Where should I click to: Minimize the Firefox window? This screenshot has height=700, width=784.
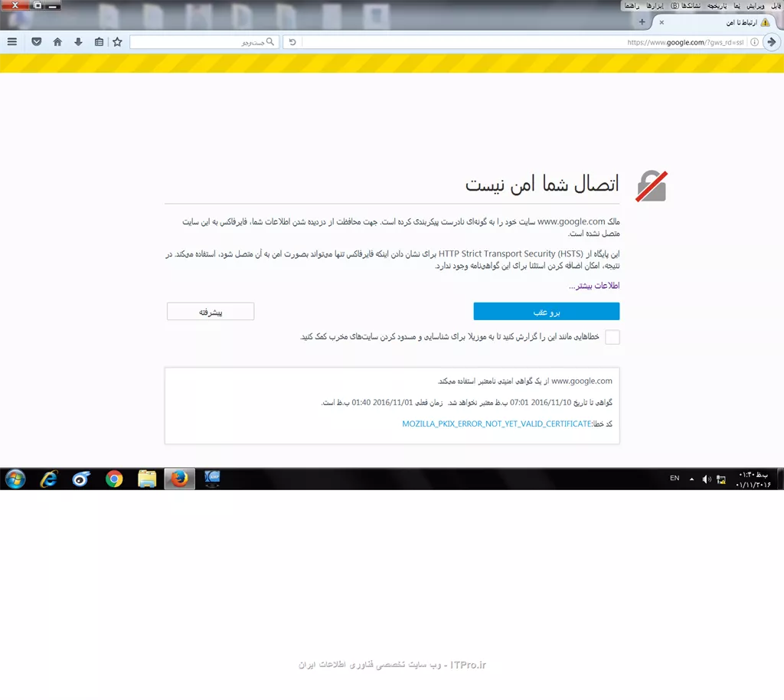pyautogui.click(x=53, y=5)
